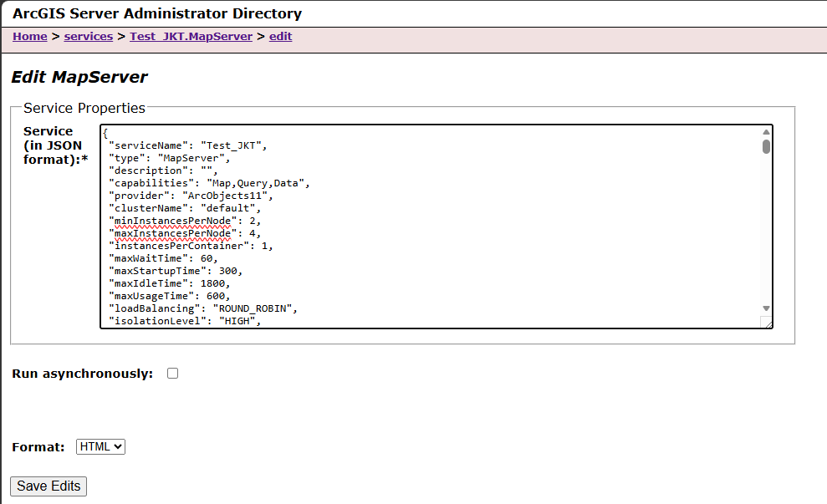Click the maxInstancesPerNode value line
827x504 pixels.
(x=185, y=233)
